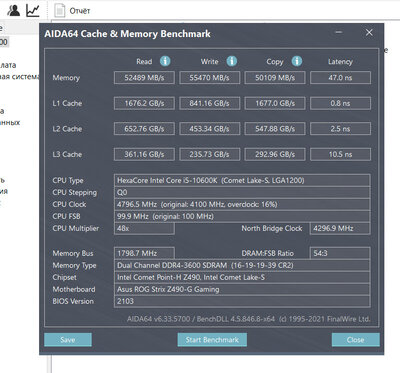Viewport: 400px width, 373px height.
Task: Minimize the benchmark window
Action: click(x=339, y=32)
